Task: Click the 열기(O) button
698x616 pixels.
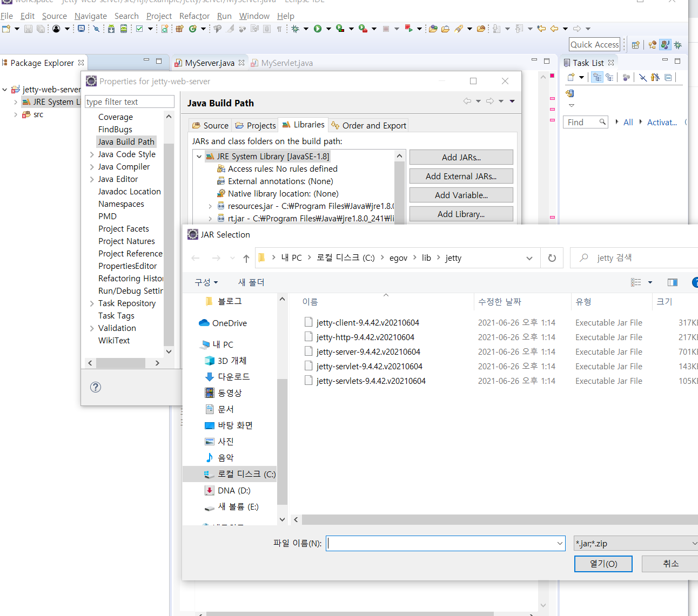Action: [603, 564]
